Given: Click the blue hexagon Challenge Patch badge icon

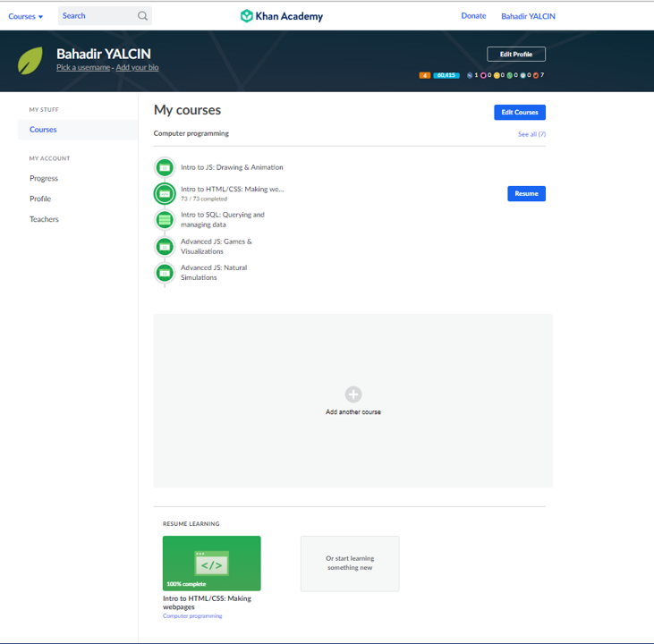Looking at the screenshot, I should click(x=470, y=75).
